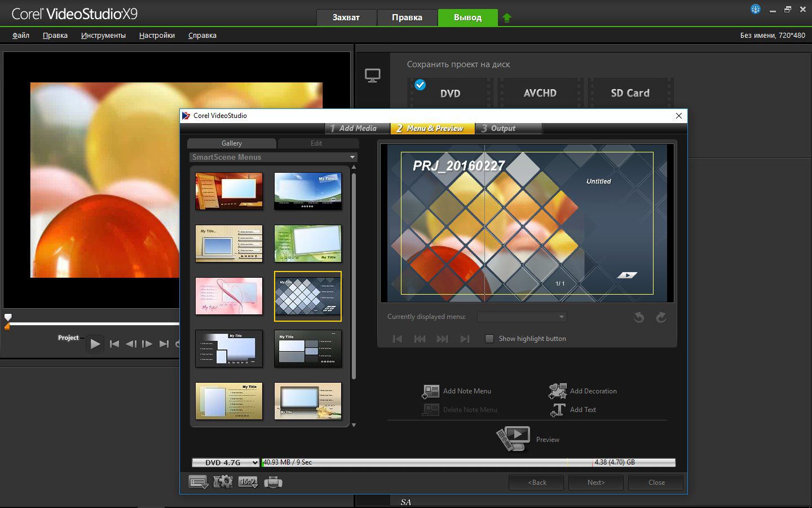Image resolution: width=812 pixels, height=508 pixels.
Task: Toggle the DVD checkmark option
Action: coord(420,85)
